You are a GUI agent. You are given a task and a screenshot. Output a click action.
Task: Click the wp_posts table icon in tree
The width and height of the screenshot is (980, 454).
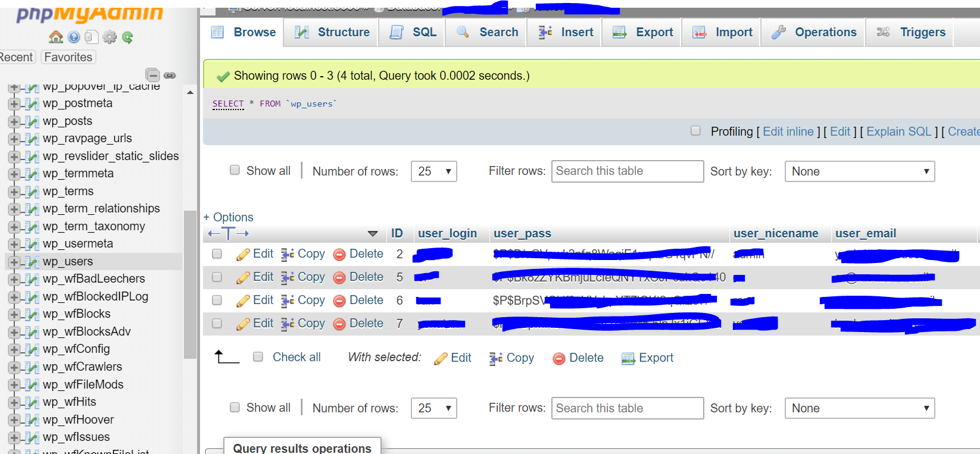click(x=32, y=121)
